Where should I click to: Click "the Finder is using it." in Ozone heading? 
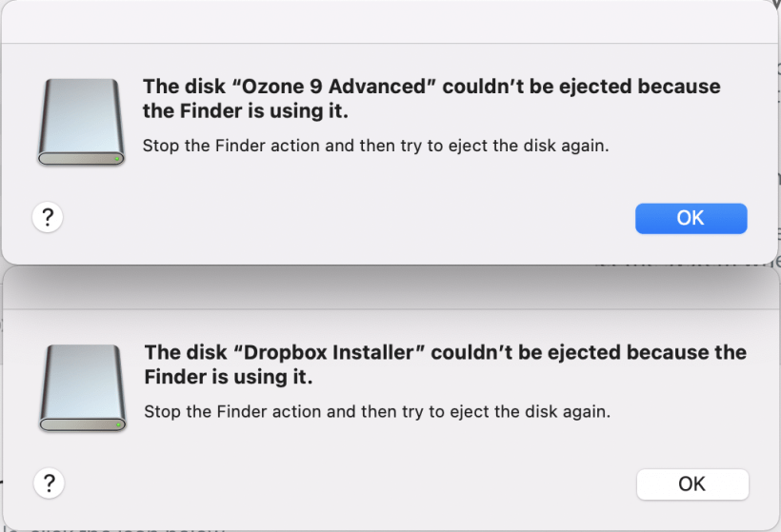click(246, 111)
